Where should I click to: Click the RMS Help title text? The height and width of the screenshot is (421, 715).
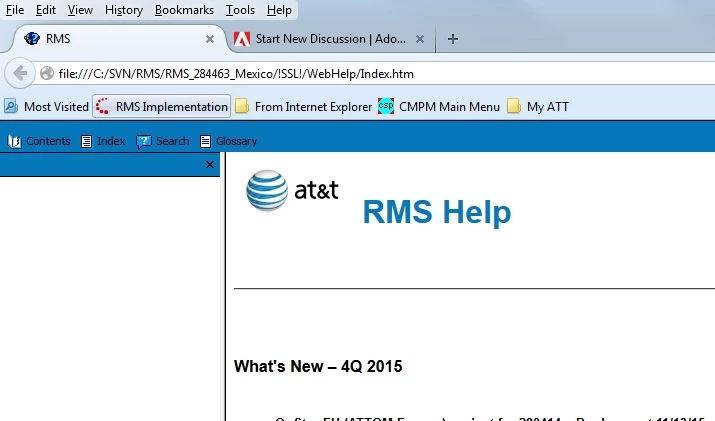(437, 212)
